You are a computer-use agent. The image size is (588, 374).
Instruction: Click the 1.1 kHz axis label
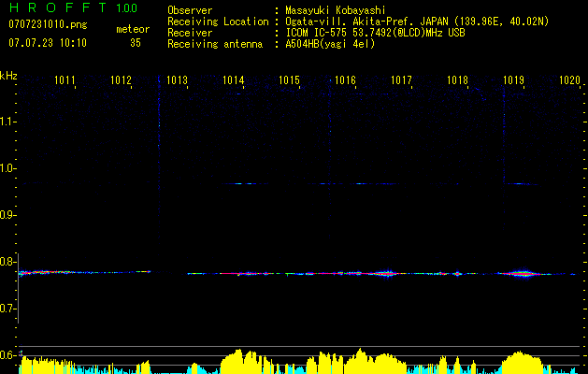click(7, 122)
